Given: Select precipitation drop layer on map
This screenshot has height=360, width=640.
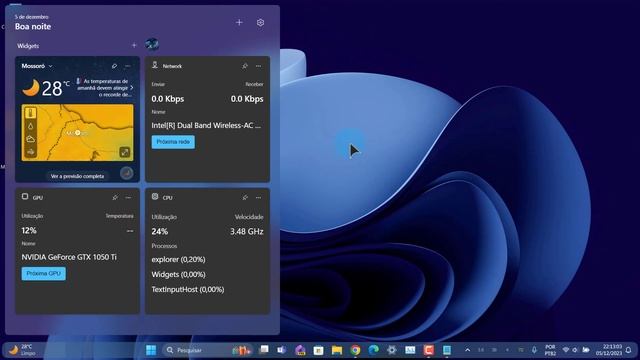Looking at the screenshot, I should click(x=31, y=126).
